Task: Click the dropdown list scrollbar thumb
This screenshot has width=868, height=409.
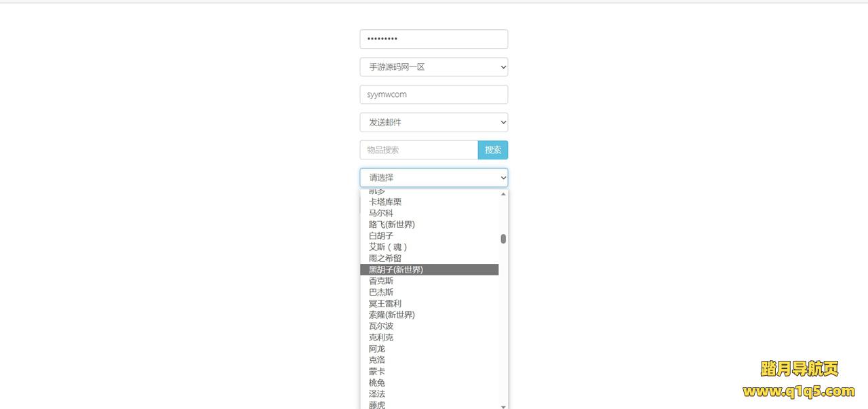Action: tap(503, 239)
